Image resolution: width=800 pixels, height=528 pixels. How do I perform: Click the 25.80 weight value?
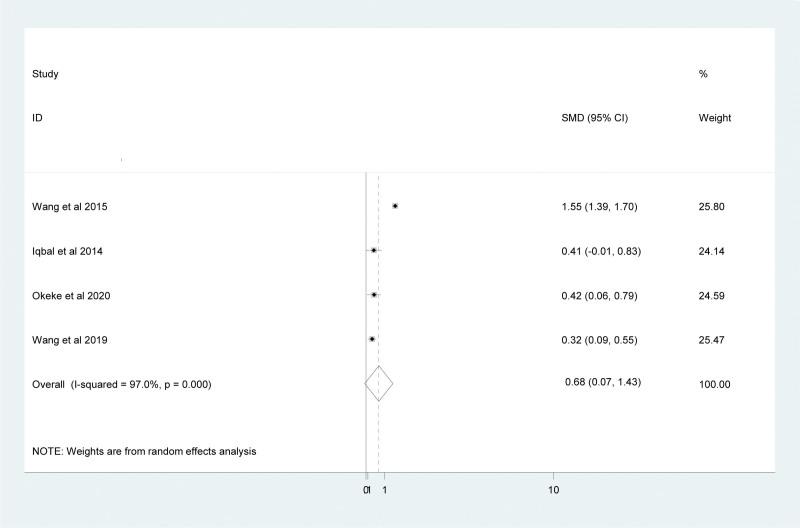point(712,207)
